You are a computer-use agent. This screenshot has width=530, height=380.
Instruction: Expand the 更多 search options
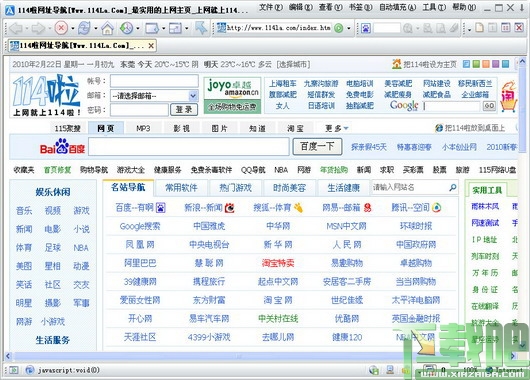coord(336,128)
